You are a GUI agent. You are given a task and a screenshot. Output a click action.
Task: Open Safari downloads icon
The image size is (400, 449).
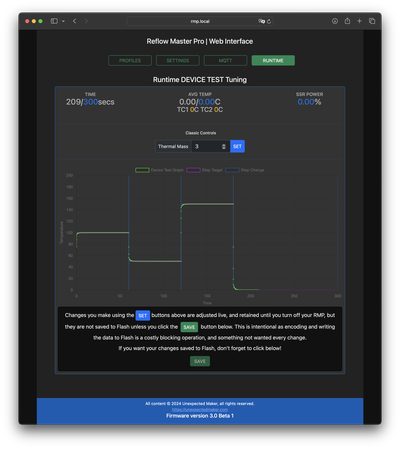[335, 21]
